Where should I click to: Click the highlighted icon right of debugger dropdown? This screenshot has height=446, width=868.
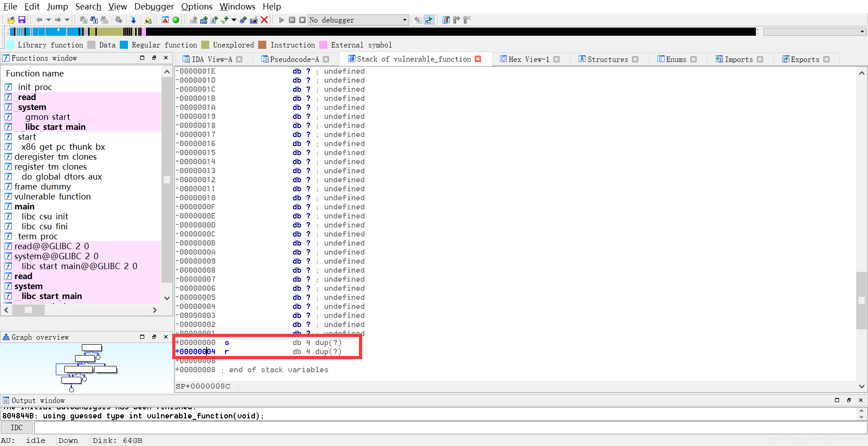[429, 20]
